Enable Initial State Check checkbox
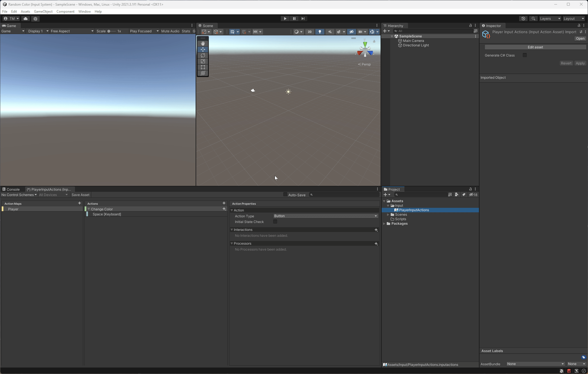Screen dimensions: 588x374 pos(275,222)
